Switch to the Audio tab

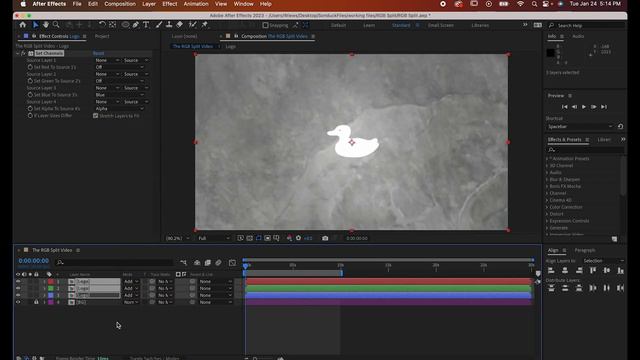pyautogui.click(x=578, y=36)
